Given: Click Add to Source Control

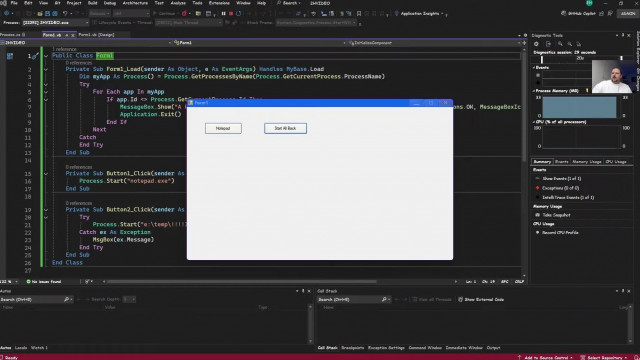Looking at the screenshot, I should 546,357.
